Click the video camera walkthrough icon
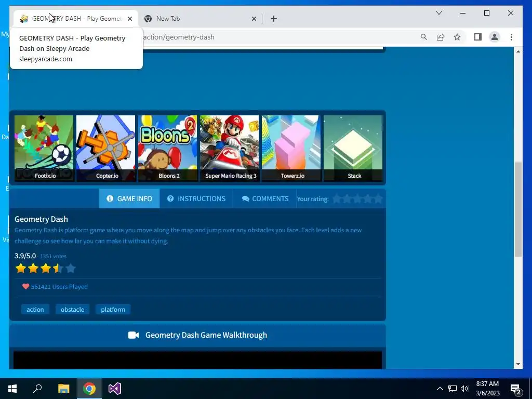The height and width of the screenshot is (399, 532). tap(134, 335)
